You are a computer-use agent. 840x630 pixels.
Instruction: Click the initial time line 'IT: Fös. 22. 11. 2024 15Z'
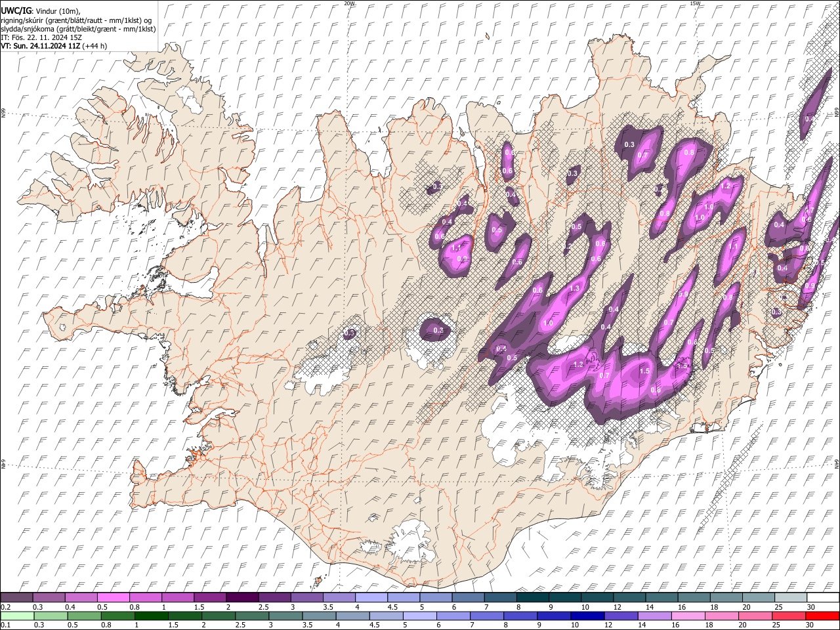[x=41, y=37]
